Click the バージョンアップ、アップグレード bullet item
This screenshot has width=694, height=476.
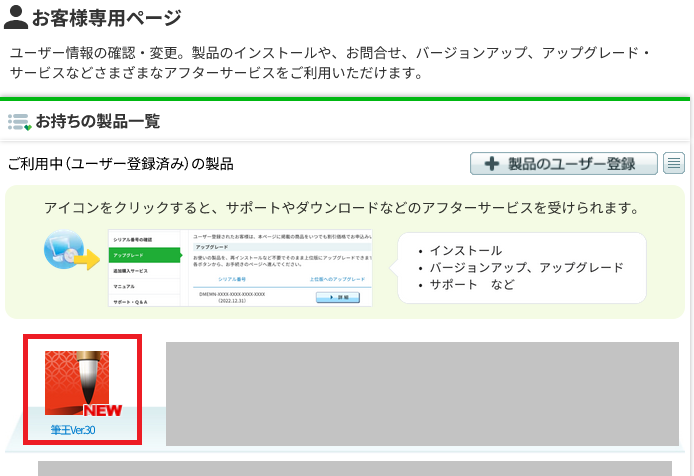526,267
